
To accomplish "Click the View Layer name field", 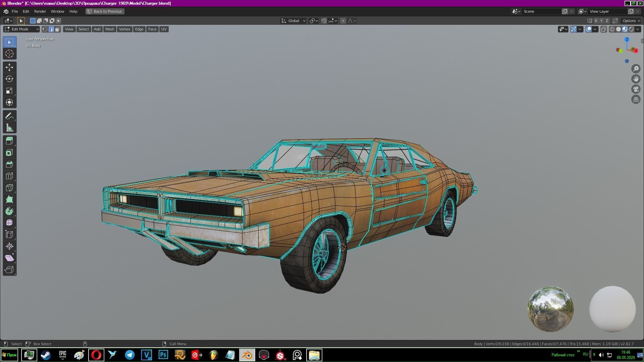I will click(608, 11).
